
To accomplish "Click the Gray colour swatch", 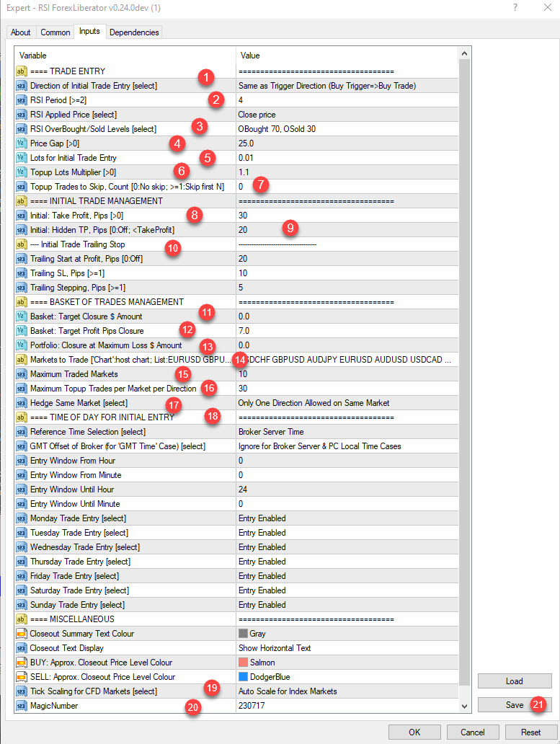I will (244, 634).
